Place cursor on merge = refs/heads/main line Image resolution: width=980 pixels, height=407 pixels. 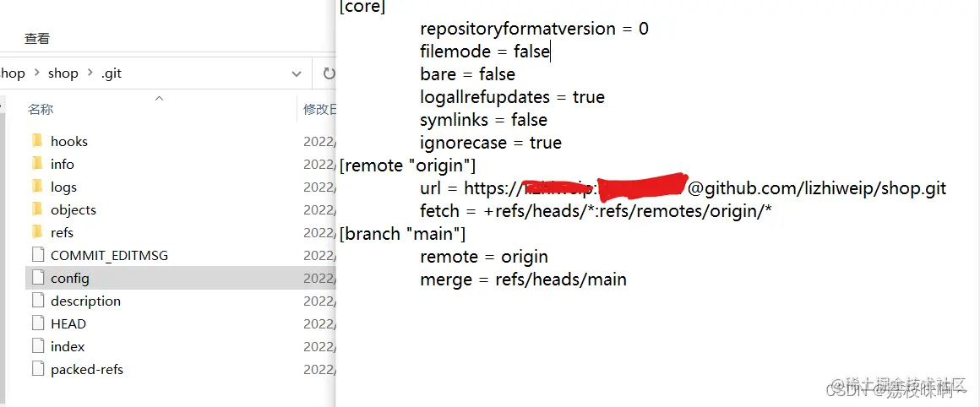(x=523, y=279)
